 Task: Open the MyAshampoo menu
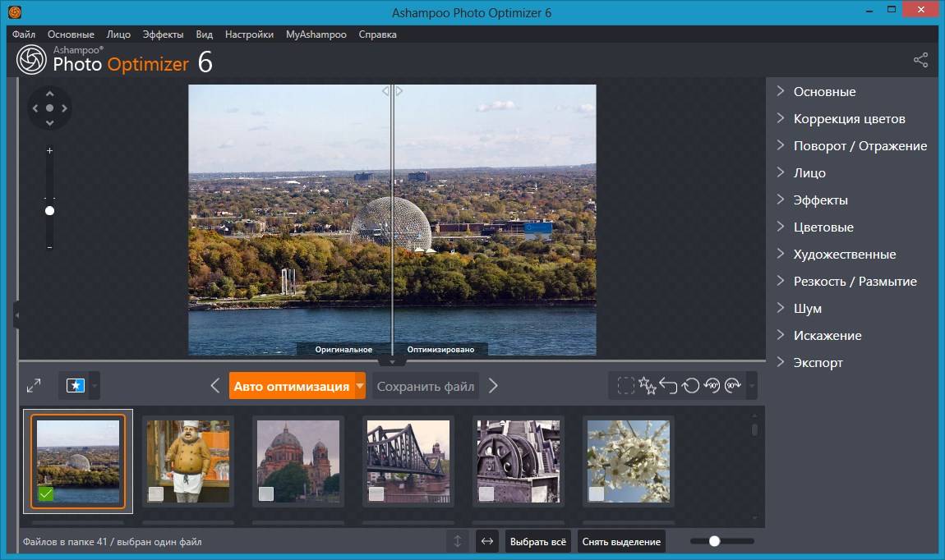pyautogui.click(x=316, y=34)
